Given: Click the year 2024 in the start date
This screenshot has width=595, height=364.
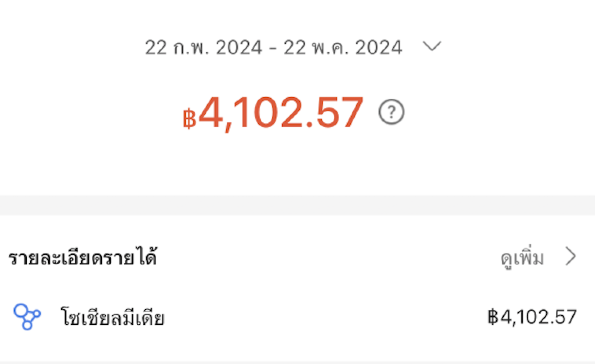Looking at the screenshot, I should pos(239,48).
